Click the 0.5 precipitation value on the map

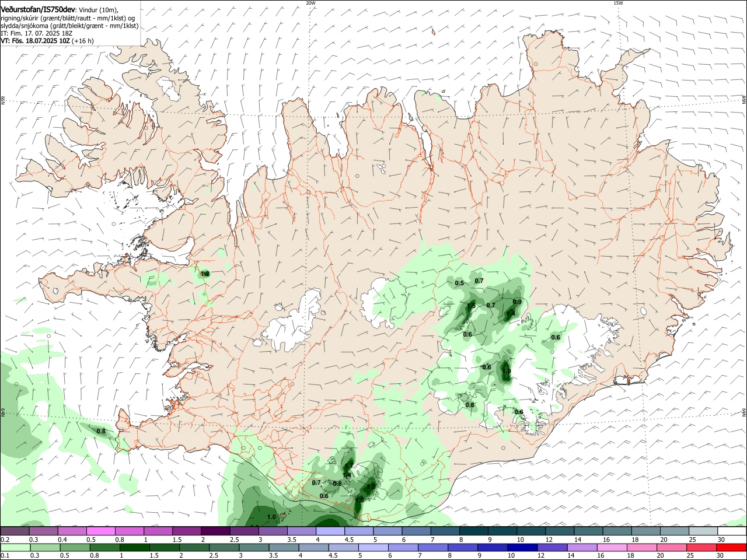(x=459, y=283)
